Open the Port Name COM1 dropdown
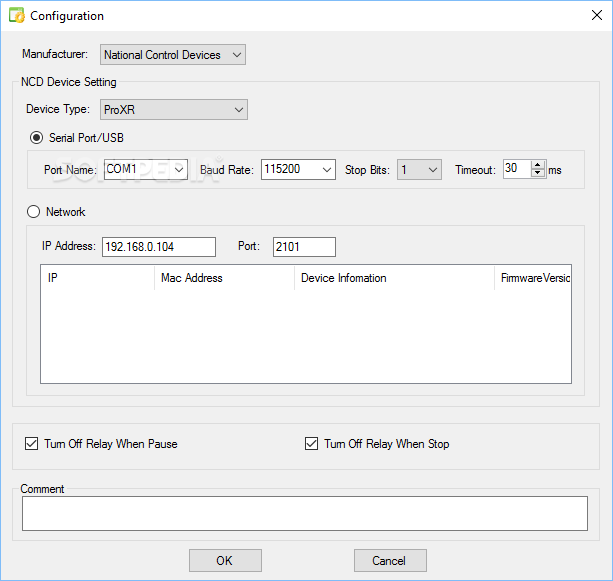613x581 pixels. pos(146,169)
